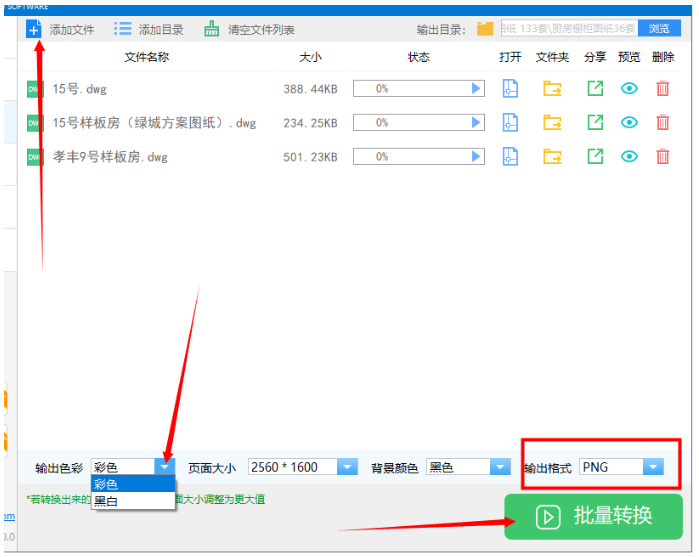Select 黑白 in the color dropdown list

[133, 501]
